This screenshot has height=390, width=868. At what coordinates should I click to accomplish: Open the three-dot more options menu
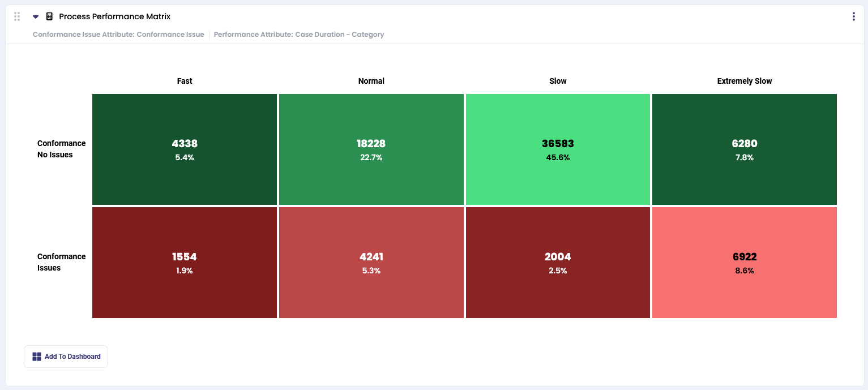853,17
